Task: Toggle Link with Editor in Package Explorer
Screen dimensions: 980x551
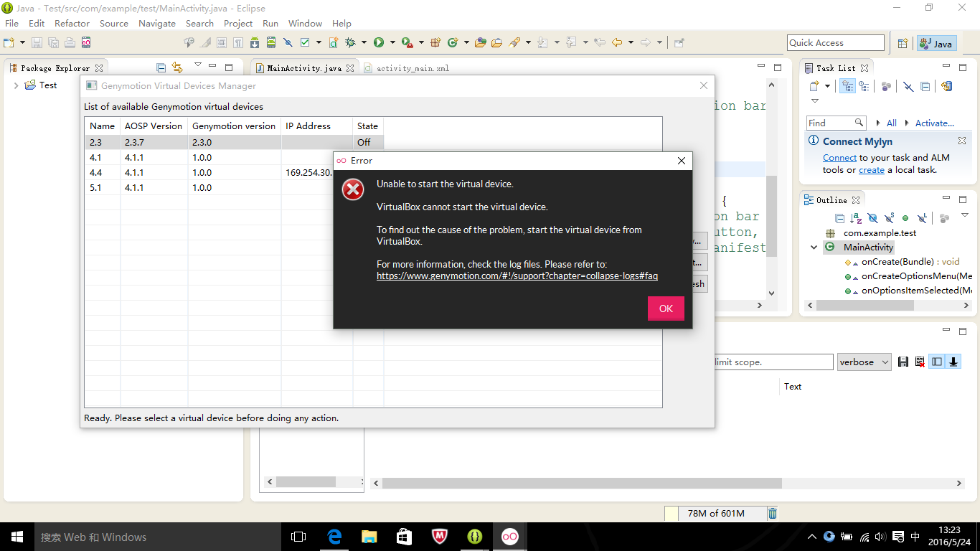Action: click(177, 68)
